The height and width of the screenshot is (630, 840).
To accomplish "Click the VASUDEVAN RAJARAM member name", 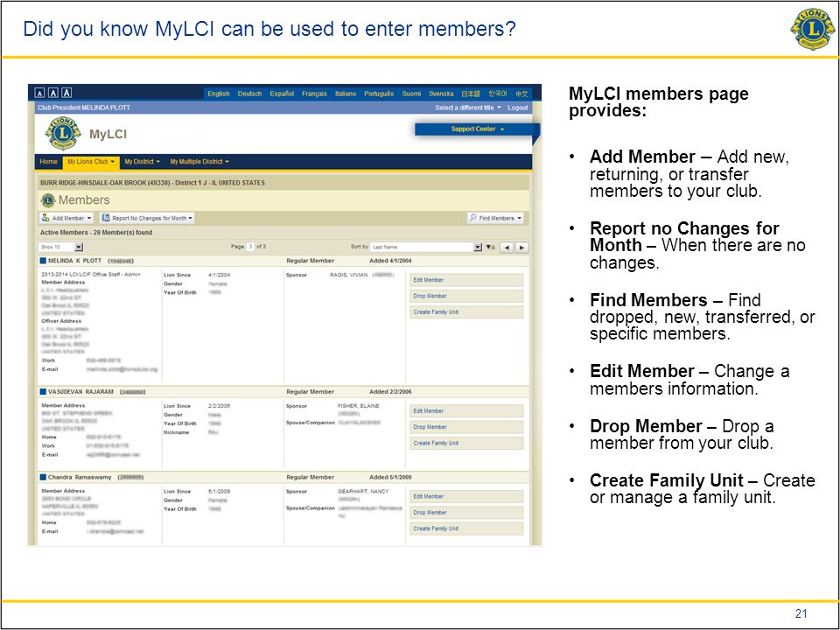I will click(x=80, y=392).
